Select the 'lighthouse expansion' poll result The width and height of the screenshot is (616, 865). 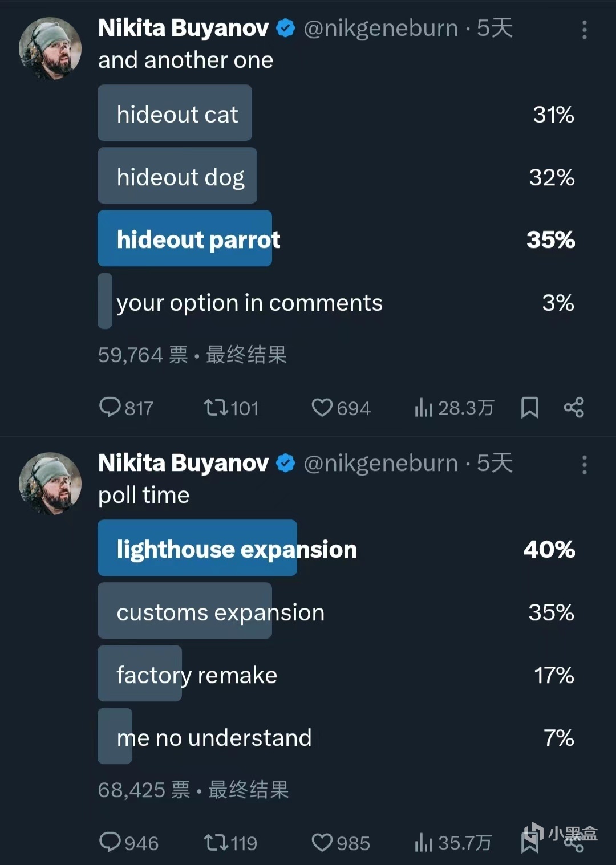point(337,548)
